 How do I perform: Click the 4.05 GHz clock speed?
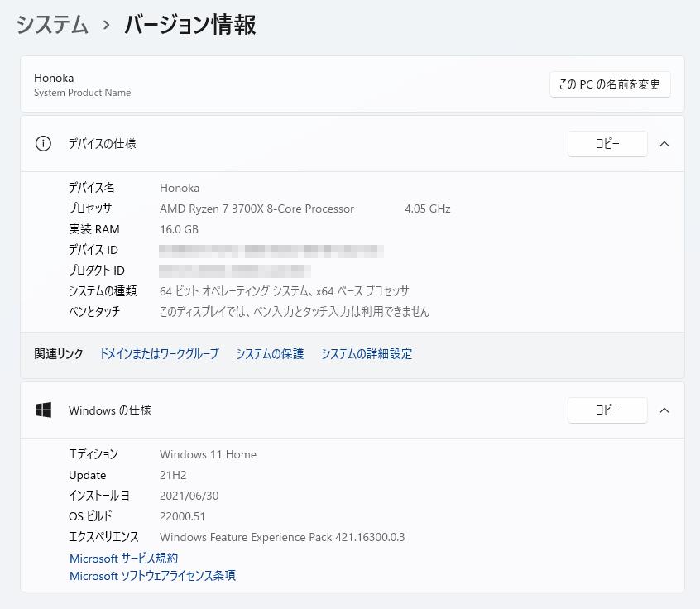click(x=428, y=209)
